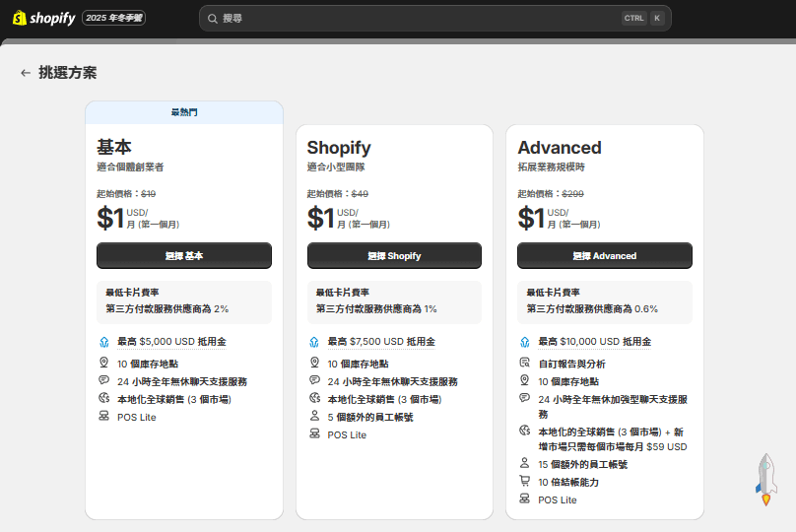Go back using the arrow beside 挑選方案
Viewport: 796px width, 532px height.
(x=26, y=73)
